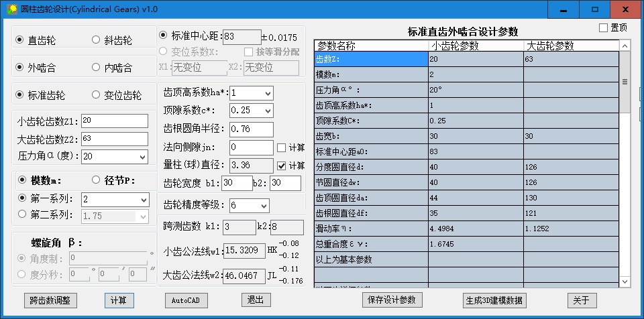Select the 内啮合 internal meshing option
This screenshot has width=644, height=319.
(96, 68)
